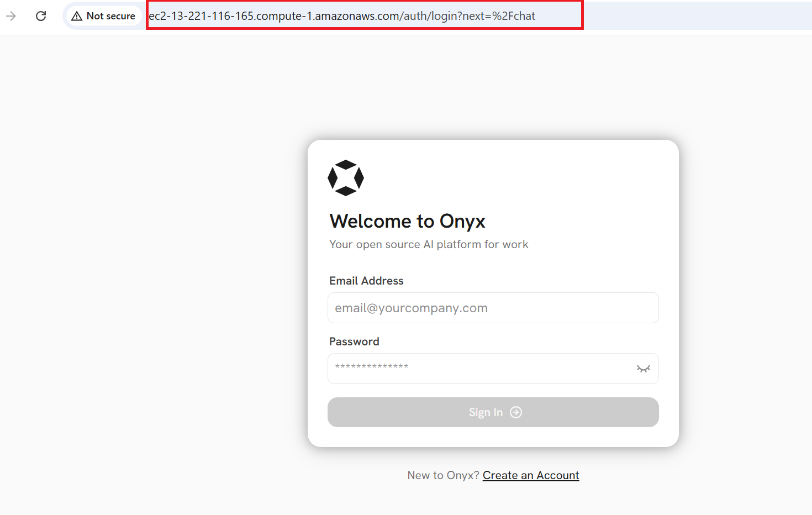The height and width of the screenshot is (515, 812).
Task: Open the Not secure site information badge
Action: pos(103,15)
